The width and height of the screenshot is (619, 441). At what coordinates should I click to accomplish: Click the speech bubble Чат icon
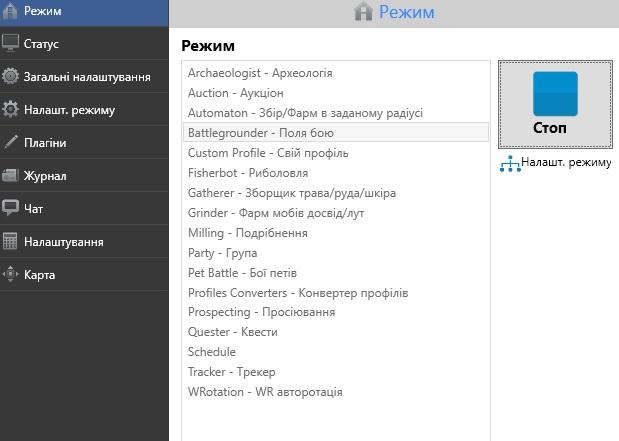pyautogui.click(x=11, y=208)
